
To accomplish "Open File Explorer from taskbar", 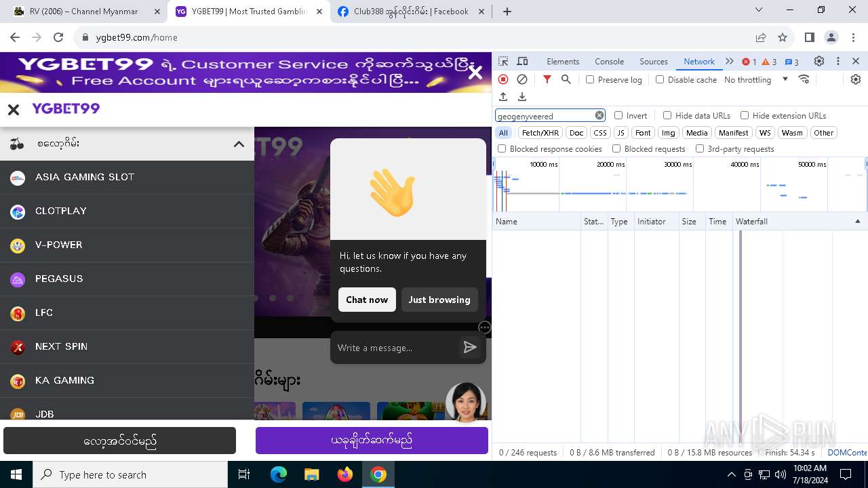I will 311,474.
